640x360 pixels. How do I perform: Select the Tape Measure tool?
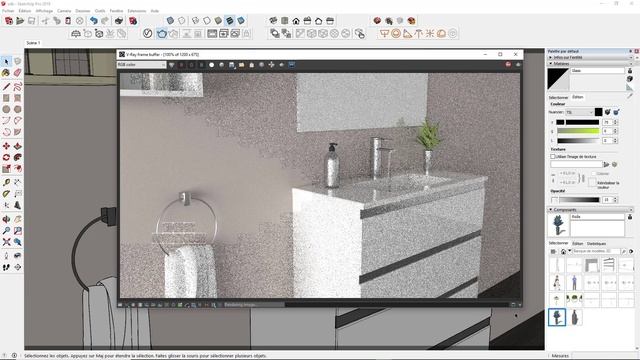click(6, 182)
